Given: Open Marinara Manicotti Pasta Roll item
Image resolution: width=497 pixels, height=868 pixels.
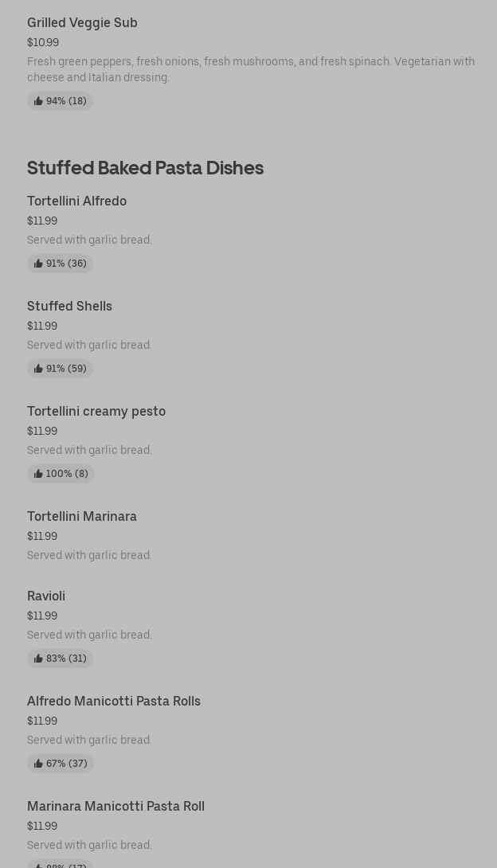Looking at the screenshot, I should [115, 807].
